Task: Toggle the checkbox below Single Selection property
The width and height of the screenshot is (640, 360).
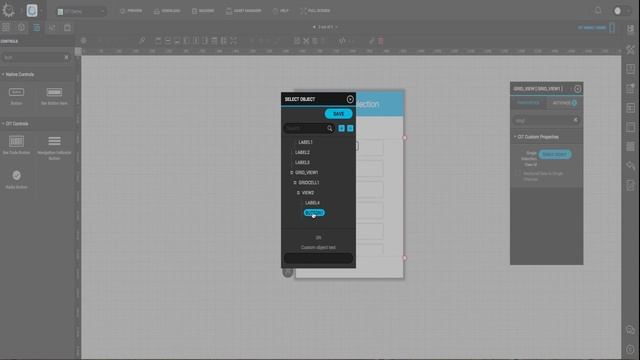Action: pos(518,174)
